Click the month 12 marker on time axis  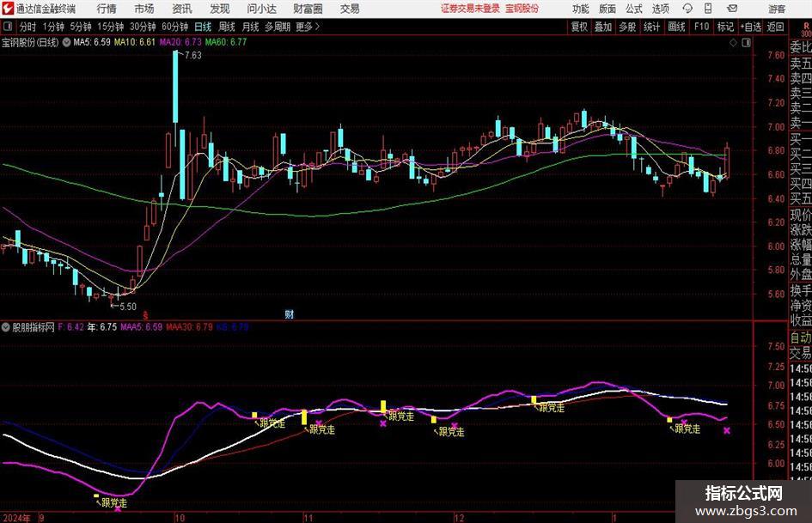point(460,518)
